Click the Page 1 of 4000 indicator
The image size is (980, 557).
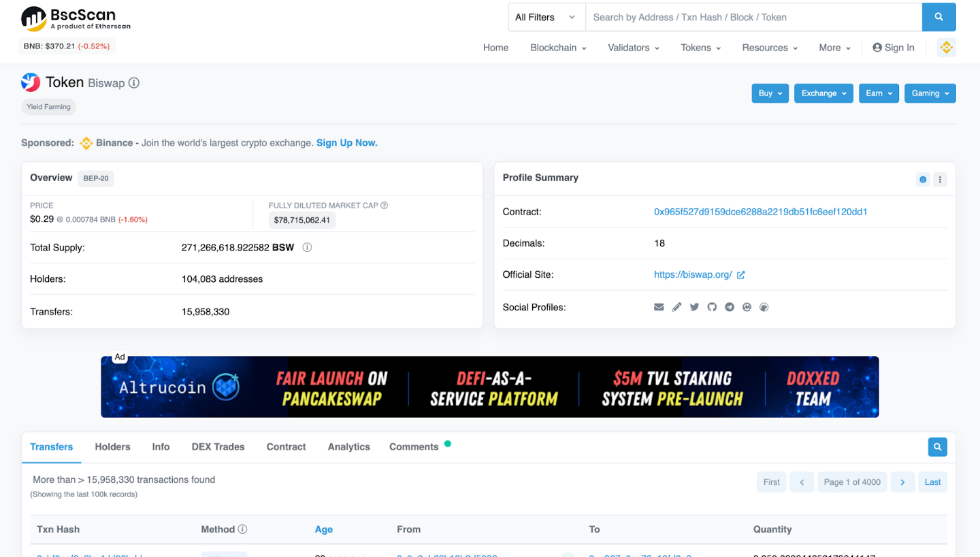click(x=852, y=482)
